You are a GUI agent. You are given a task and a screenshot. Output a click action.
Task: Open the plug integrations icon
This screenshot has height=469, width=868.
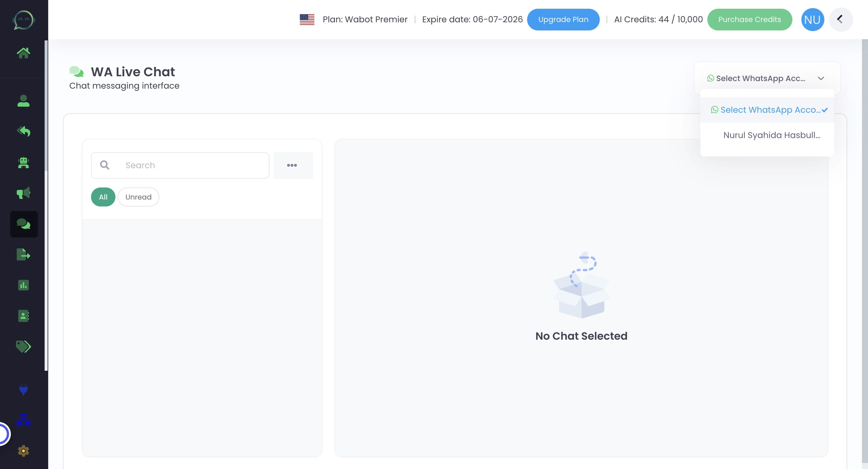23,389
